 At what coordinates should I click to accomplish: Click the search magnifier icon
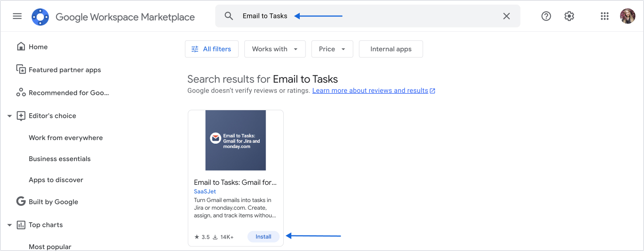point(229,16)
